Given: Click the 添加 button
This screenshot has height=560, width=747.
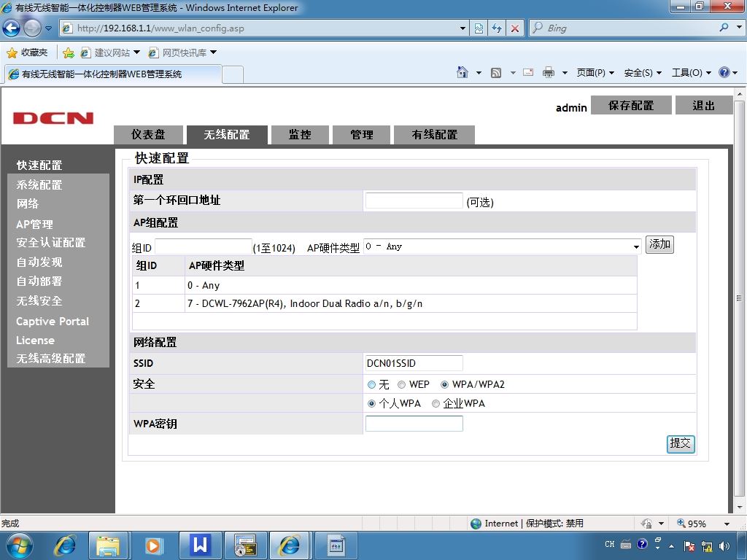Looking at the screenshot, I should point(659,244).
